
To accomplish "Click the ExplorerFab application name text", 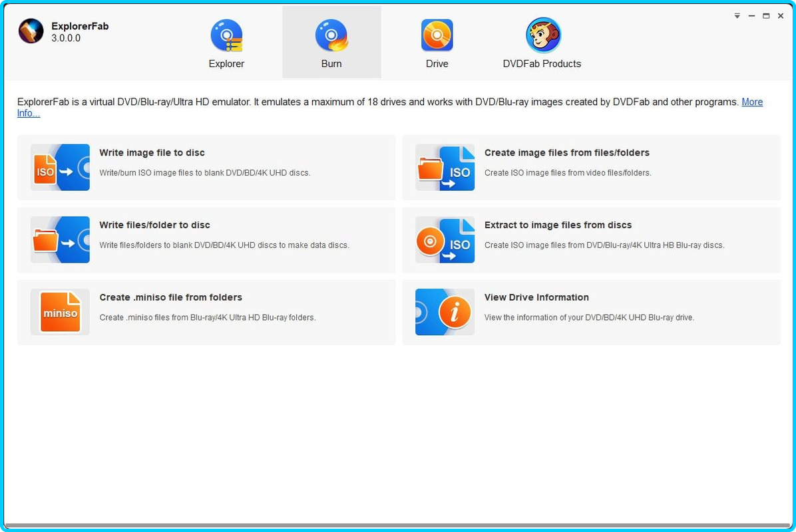I will tap(80, 27).
